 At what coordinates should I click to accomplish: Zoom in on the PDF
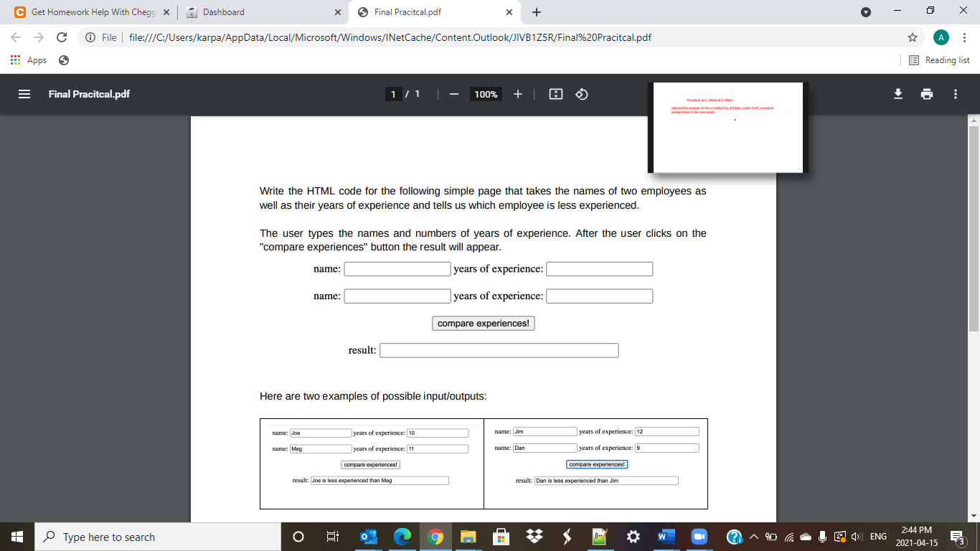pyautogui.click(x=518, y=94)
